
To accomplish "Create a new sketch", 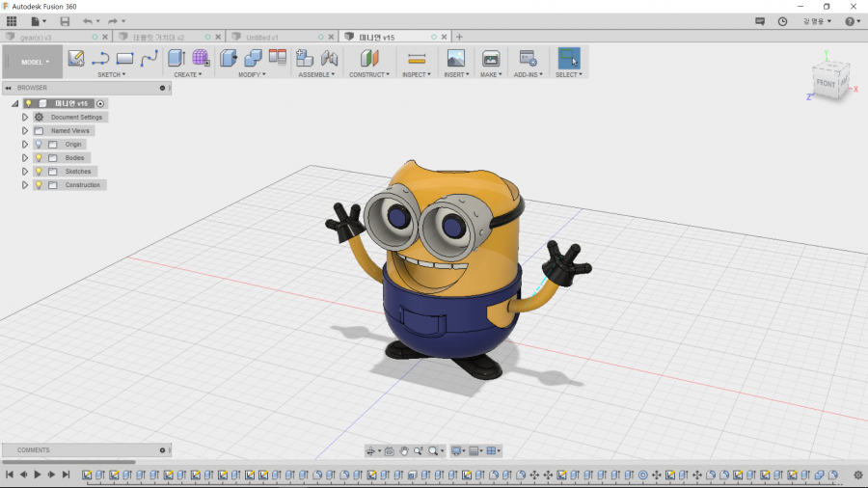I will coord(76,58).
